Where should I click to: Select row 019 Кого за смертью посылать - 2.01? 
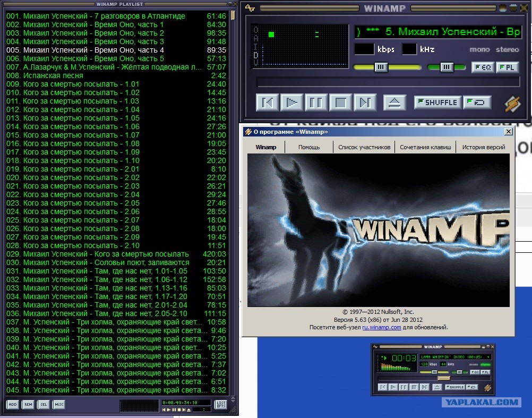[x=116, y=169]
